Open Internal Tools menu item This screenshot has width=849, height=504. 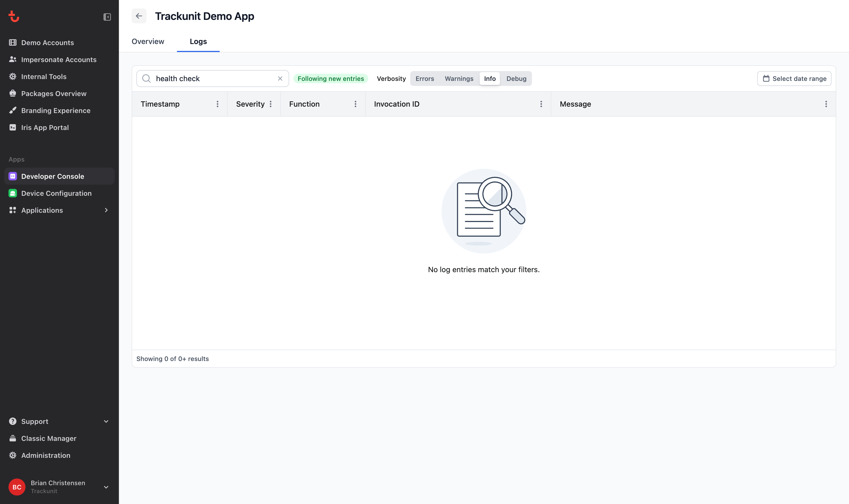click(x=59, y=76)
